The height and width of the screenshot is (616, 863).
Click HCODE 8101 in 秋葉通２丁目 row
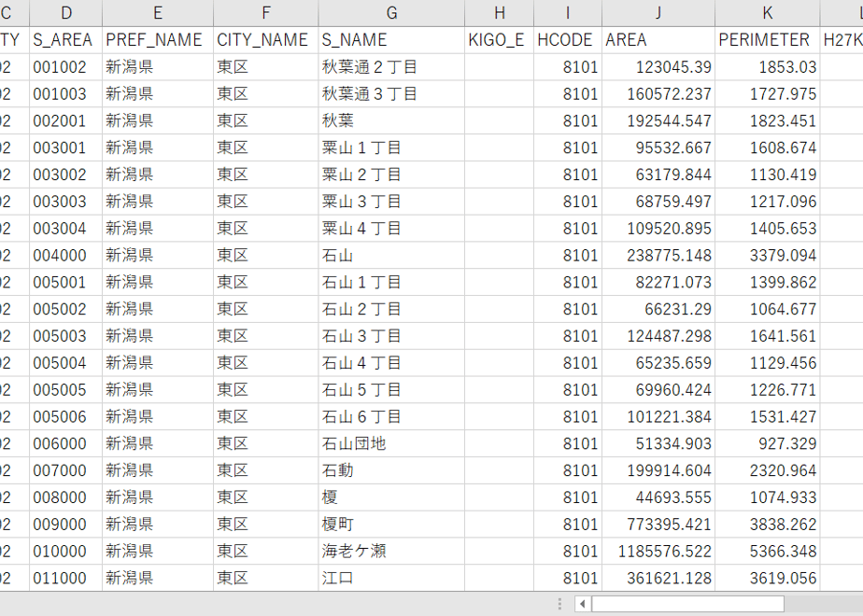pos(568,67)
